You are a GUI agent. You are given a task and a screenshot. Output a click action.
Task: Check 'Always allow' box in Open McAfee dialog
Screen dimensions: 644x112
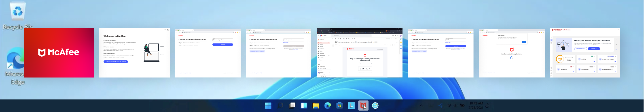point(498,39)
